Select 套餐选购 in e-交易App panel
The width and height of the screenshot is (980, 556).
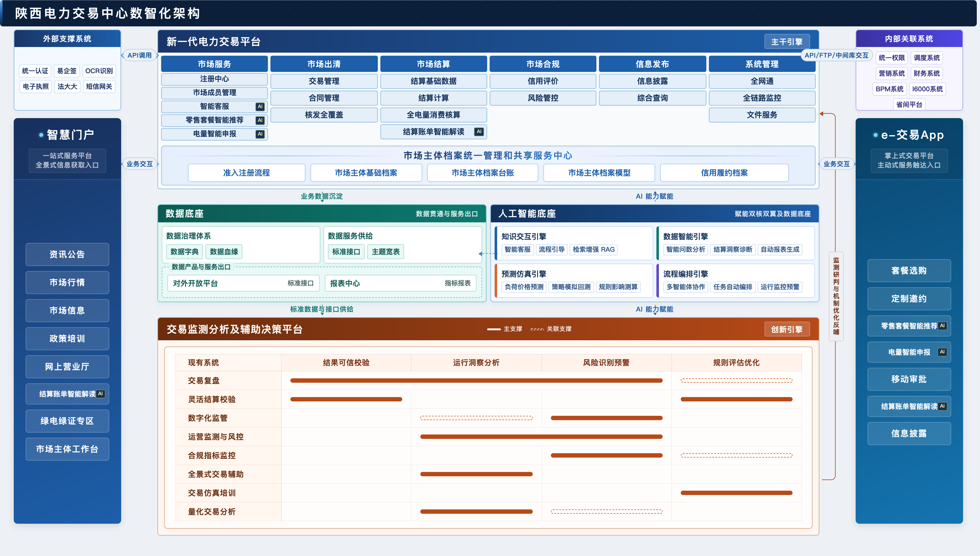point(909,271)
